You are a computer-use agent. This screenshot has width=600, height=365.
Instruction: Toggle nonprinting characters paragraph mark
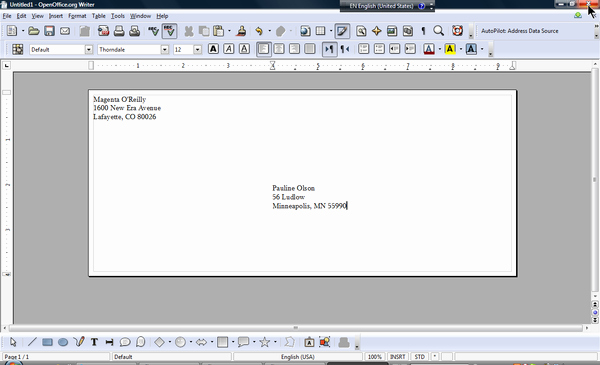pyautogui.click(x=423, y=31)
